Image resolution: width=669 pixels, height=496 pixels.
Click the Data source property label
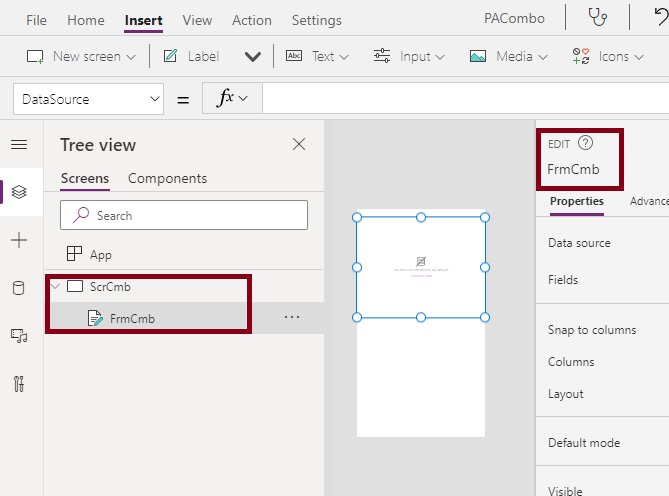point(579,243)
